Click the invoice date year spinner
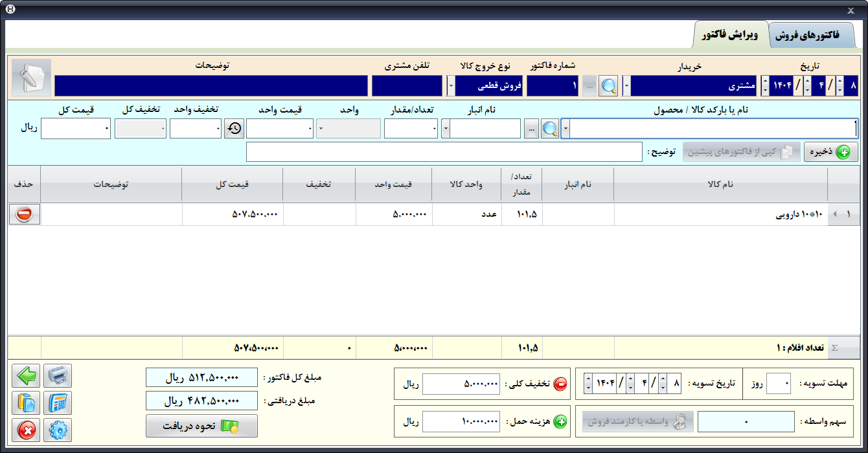Screen dimensions: 868x453 click(765, 85)
